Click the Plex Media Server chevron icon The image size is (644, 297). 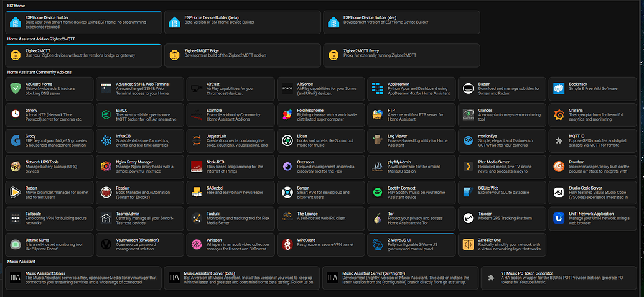coord(468,167)
